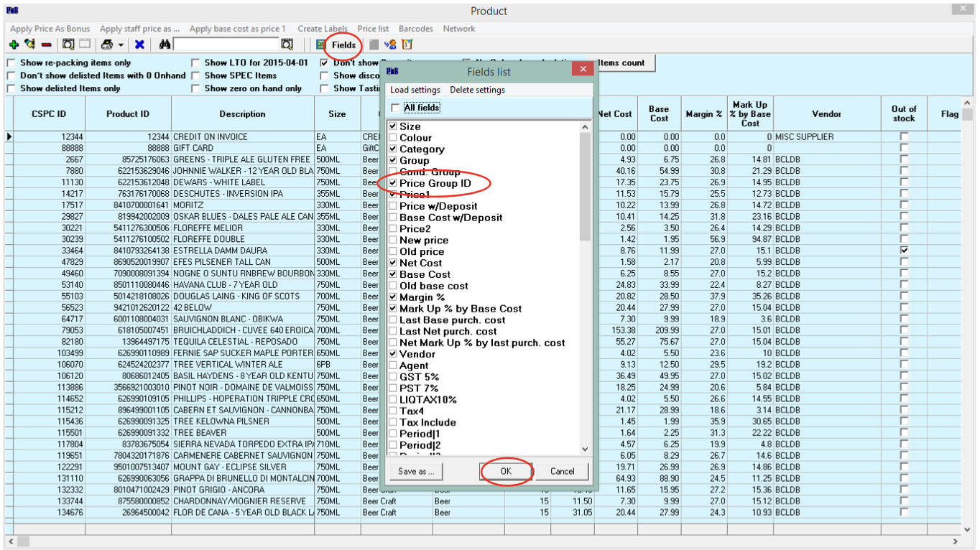Click the green plus add product icon
Screen dimensions: 980x550
pos(14,45)
